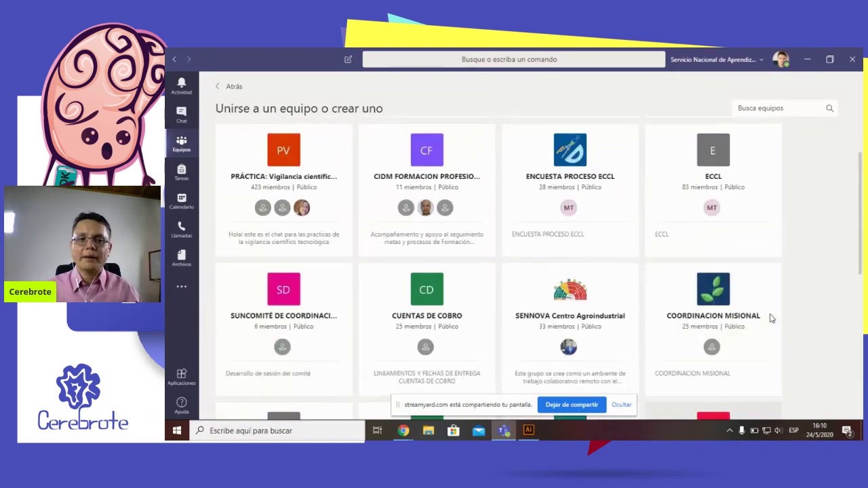Open the Mail app on the taskbar
Viewport: 868px width, 488px height.
479,430
